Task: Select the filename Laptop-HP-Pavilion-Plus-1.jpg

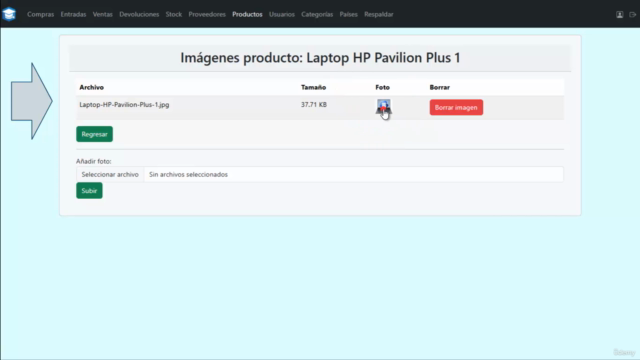Action: [124, 104]
